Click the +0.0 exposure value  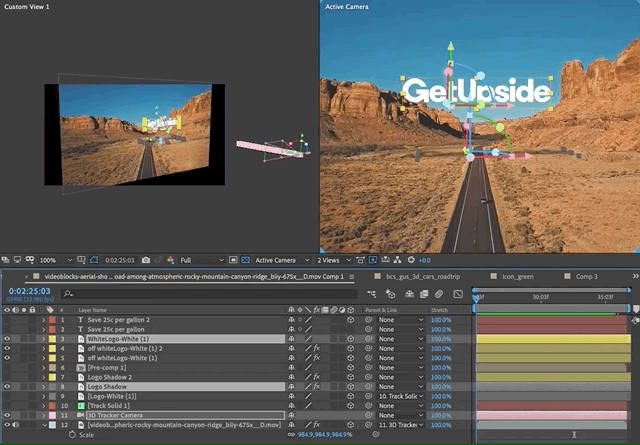[x=424, y=260]
